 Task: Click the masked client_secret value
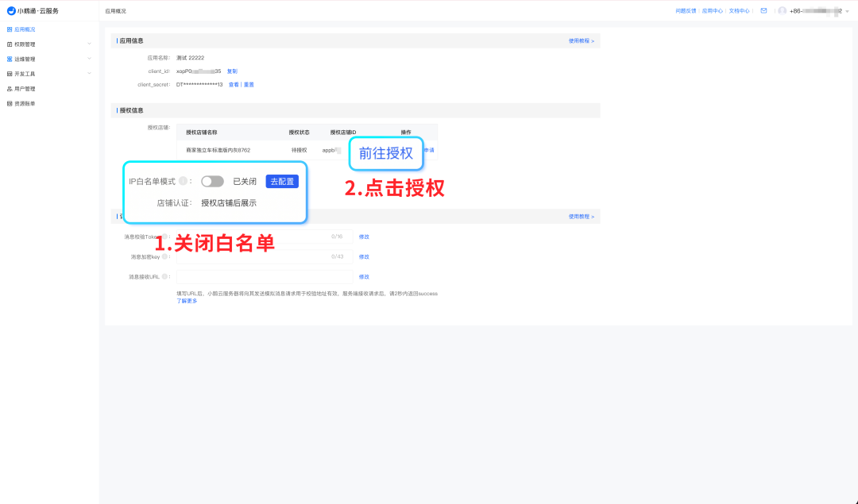tap(199, 85)
